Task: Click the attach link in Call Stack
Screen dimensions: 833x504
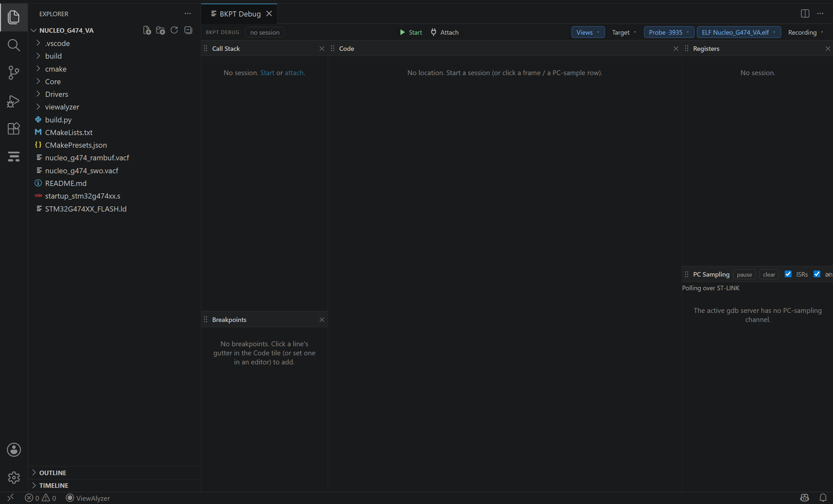Action: point(294,73)
